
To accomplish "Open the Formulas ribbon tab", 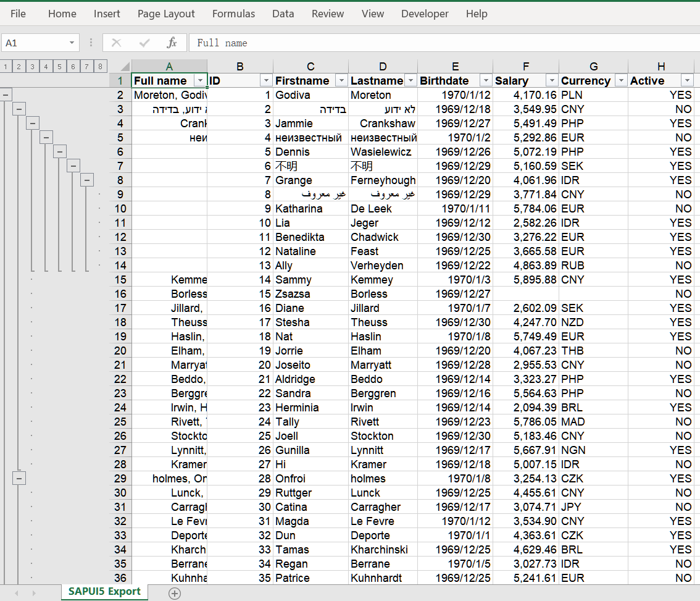I will (x=233, y=14).
